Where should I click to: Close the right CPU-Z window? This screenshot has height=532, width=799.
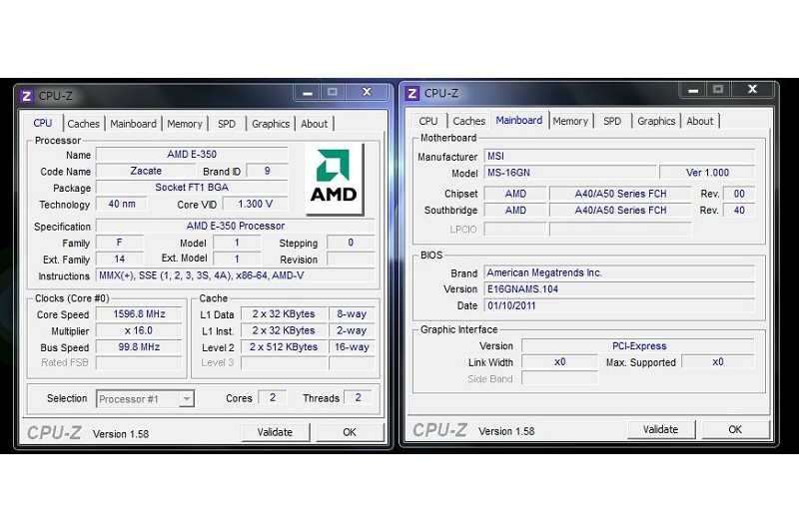click(x=753, y=90)
